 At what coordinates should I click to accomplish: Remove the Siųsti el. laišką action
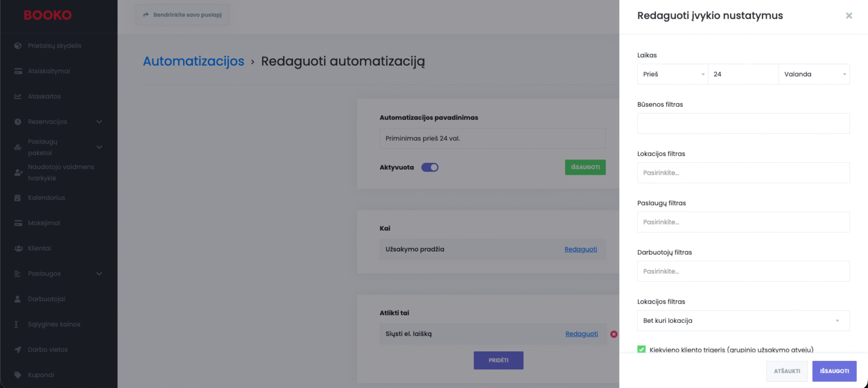614,334
